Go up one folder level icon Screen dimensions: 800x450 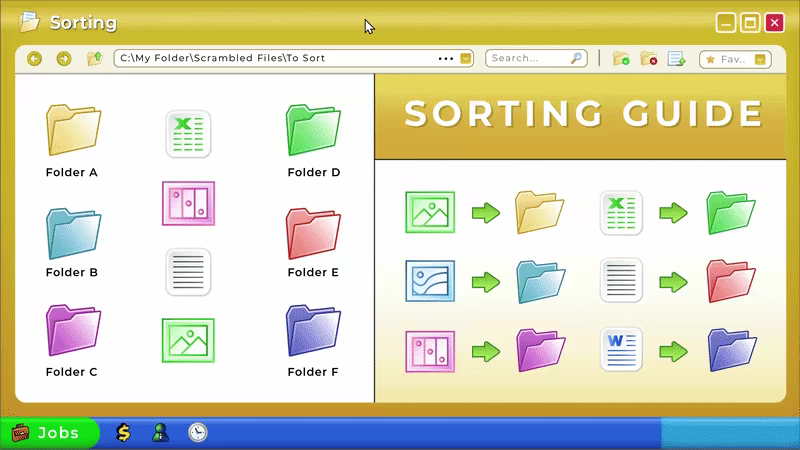coord(95,59)
